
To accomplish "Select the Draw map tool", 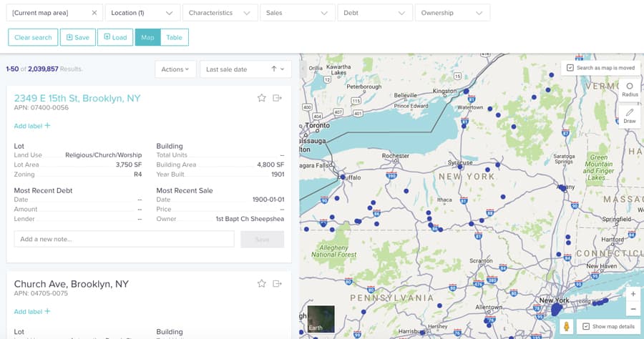I will click(x=630, y=116).
